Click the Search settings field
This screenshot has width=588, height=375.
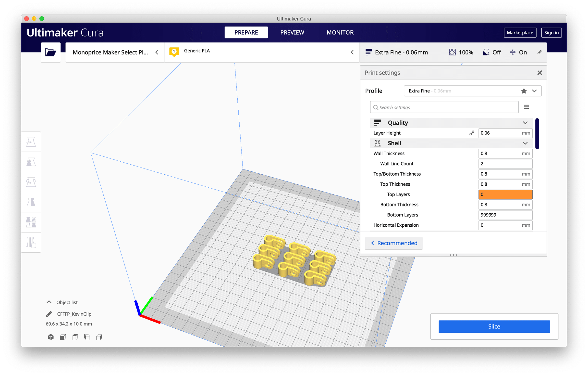click(x=444, y=107)
